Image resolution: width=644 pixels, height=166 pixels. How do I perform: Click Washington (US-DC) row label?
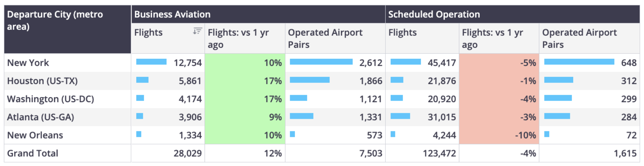51,99
